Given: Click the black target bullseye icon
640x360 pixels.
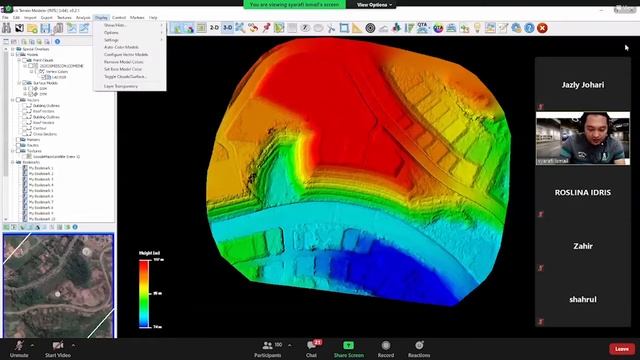Looking at the screenshot, I should point(370,28).
